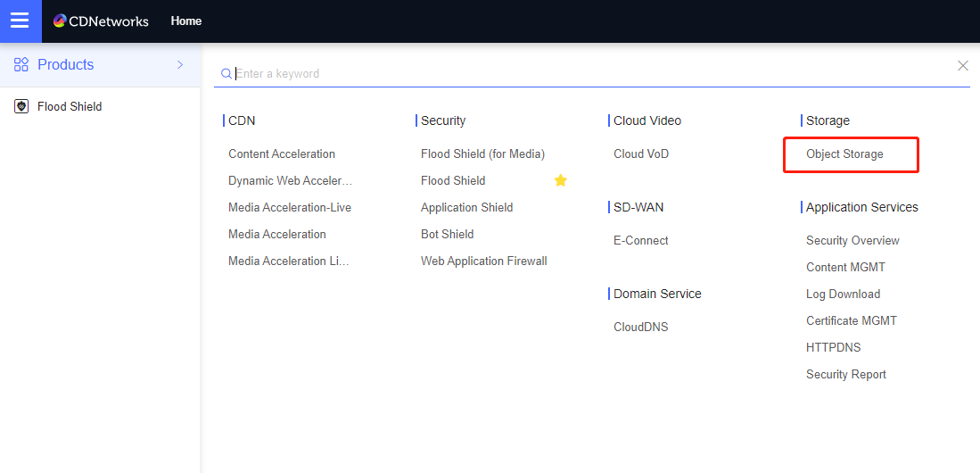Screen dimensions: 980x473
Task: Open Log Download
Action: [x=844, y=295]
